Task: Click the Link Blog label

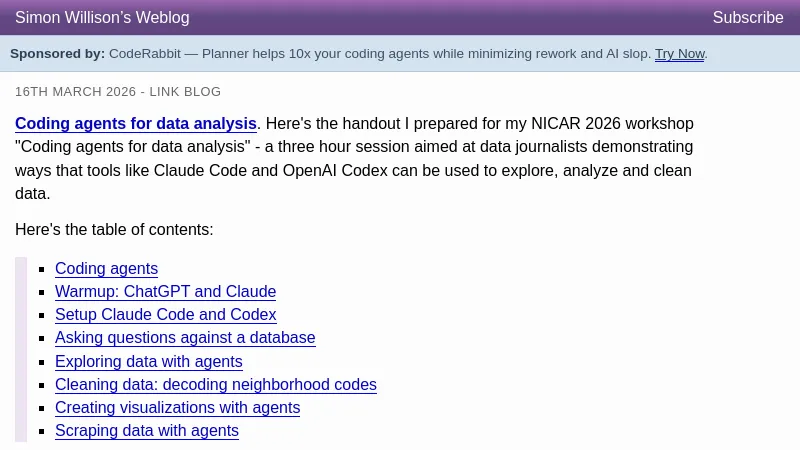Action: 185,92
